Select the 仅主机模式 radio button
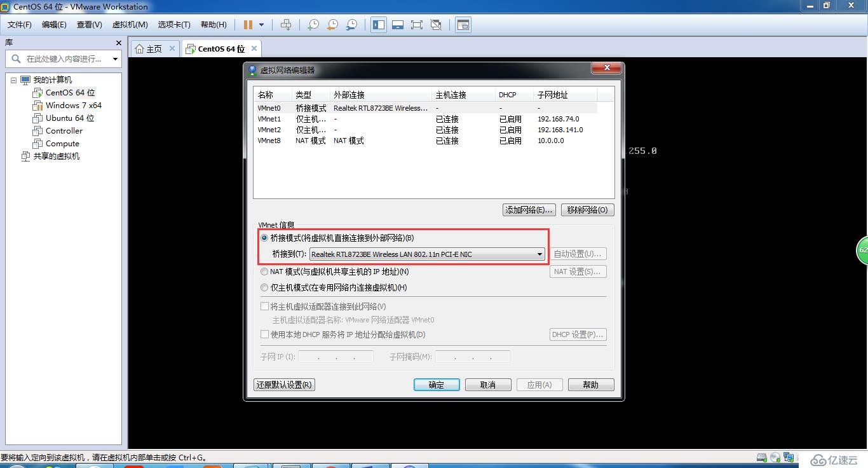This screenshot has width=868, height=468. coord(264,287)
